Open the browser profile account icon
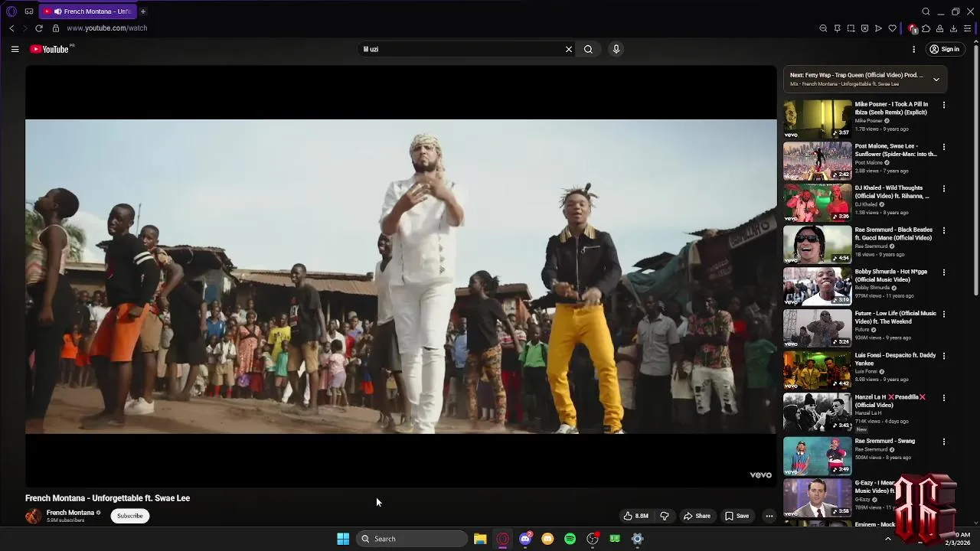 (939, 28)
